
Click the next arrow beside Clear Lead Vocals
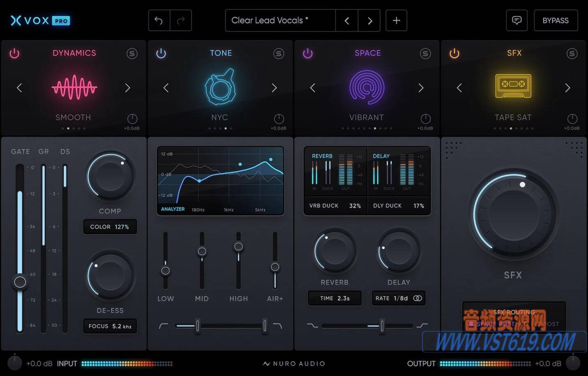pyautogui.click(x=369, y=20)
